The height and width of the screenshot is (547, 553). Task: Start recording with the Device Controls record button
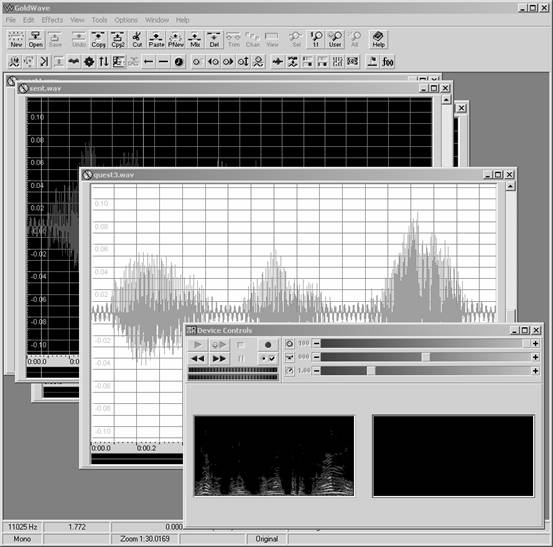click(268, 345)
